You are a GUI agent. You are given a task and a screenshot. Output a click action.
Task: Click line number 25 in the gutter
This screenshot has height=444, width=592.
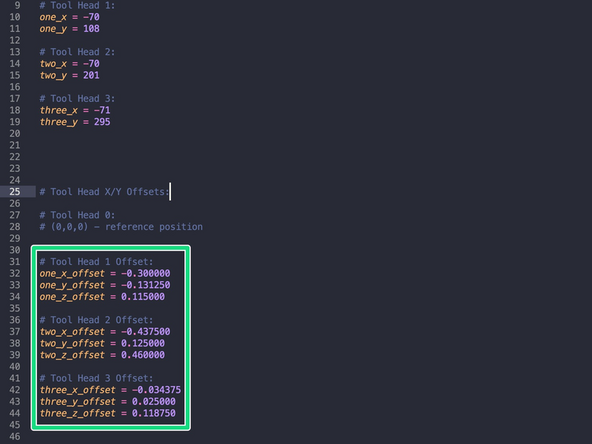15,192
